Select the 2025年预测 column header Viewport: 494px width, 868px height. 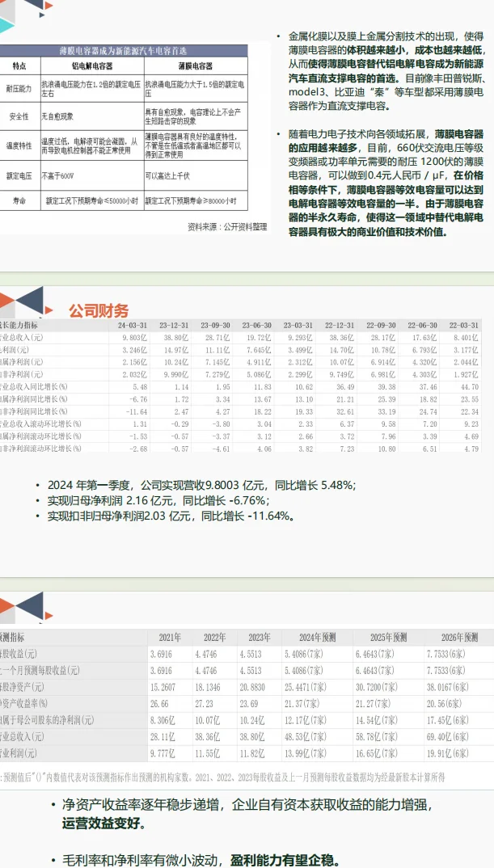tap(389, 637)
